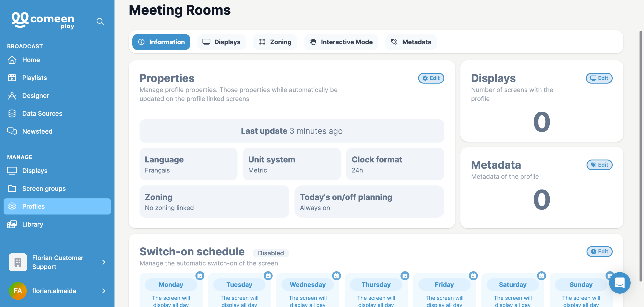This screenshot has height=307, width=644.
Task: Edit the profile Properties
Action: coord(431,78)
